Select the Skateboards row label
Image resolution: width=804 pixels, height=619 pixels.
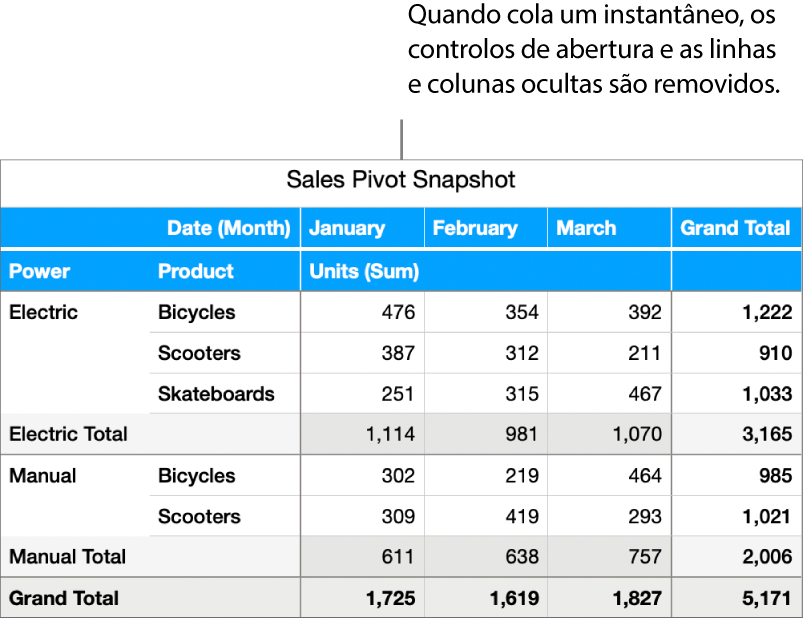click(x=216, y=394)
